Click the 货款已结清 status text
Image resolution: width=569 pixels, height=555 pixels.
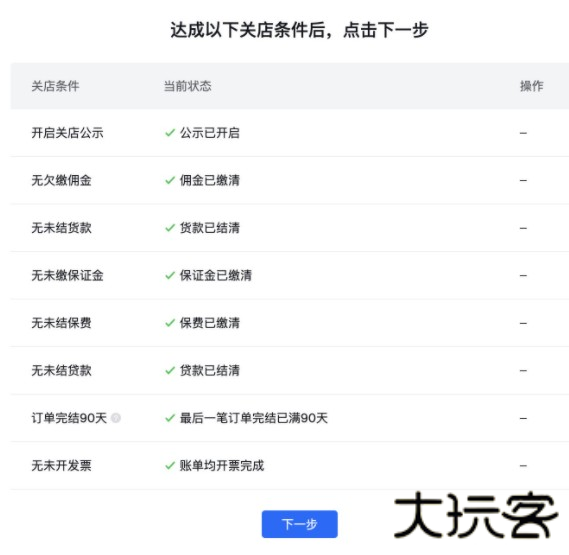pos(210,228)
